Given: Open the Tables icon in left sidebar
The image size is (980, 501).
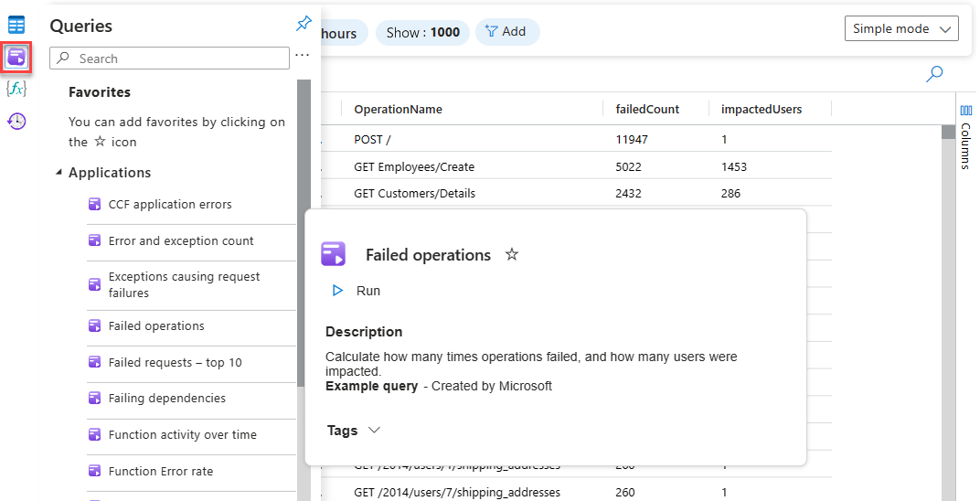Looking at the screenshot, I should tap(16, 25).
